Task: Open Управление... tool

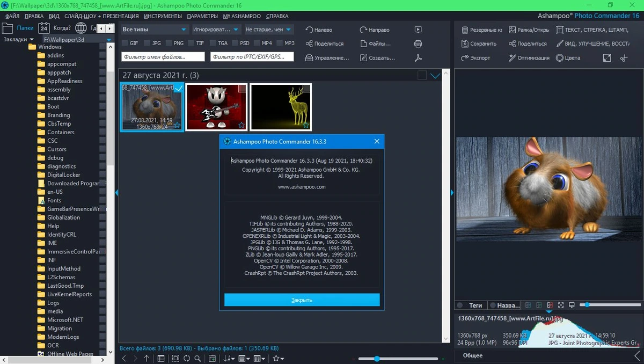Action: [327, 57]
